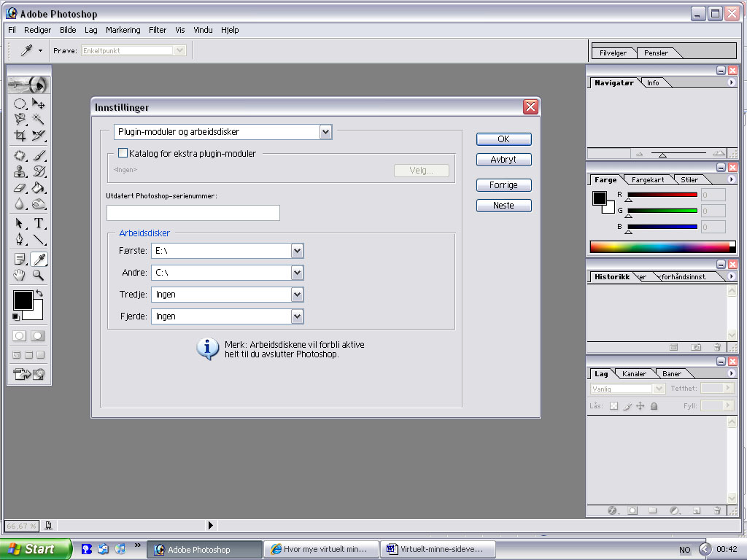
Task: Open the Filter menu
Action: point(158,30)
